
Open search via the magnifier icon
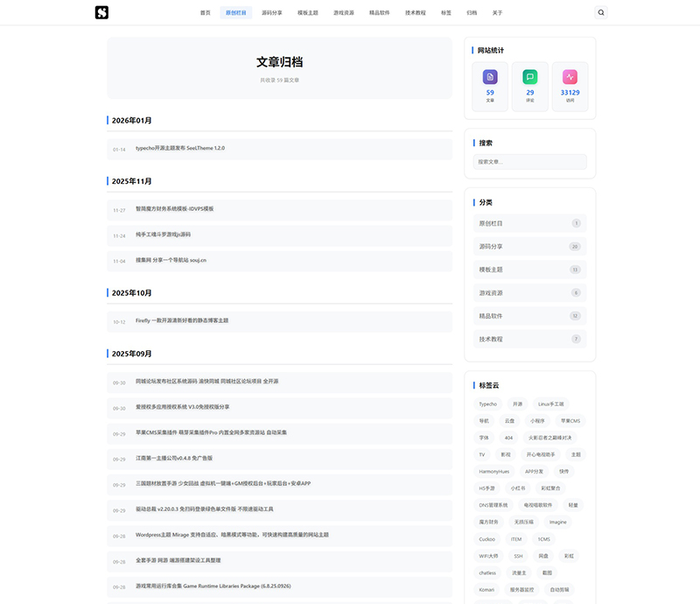600,12
